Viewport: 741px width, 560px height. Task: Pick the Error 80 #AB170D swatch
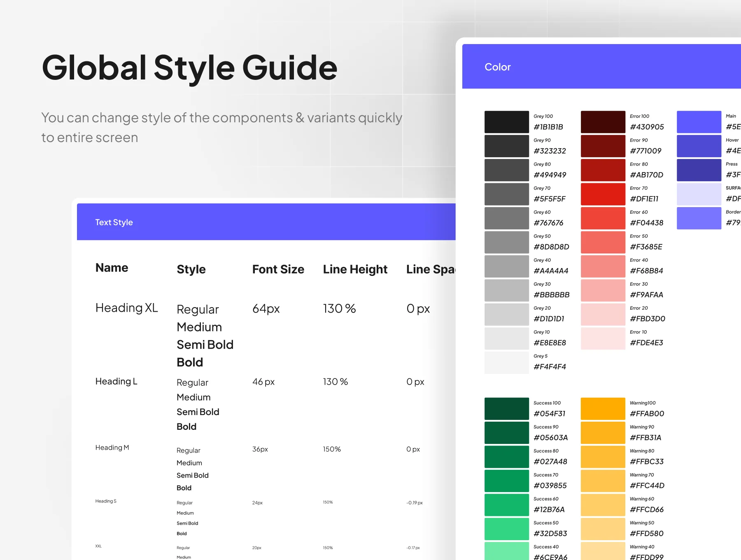(x=603, y=170)
